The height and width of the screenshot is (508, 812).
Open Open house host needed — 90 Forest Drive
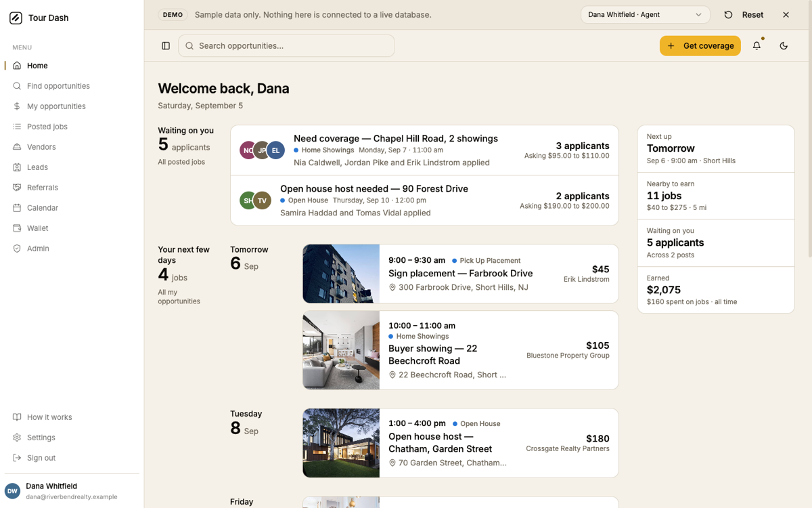tap(424, 200)
